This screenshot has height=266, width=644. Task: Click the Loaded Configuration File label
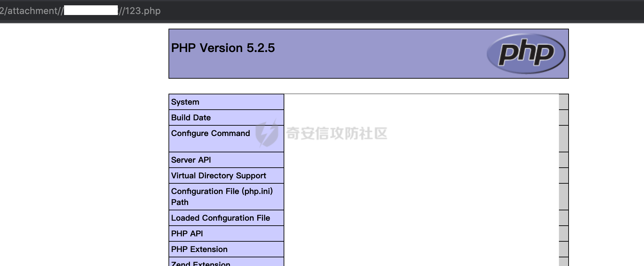click(x=221, y=218)
